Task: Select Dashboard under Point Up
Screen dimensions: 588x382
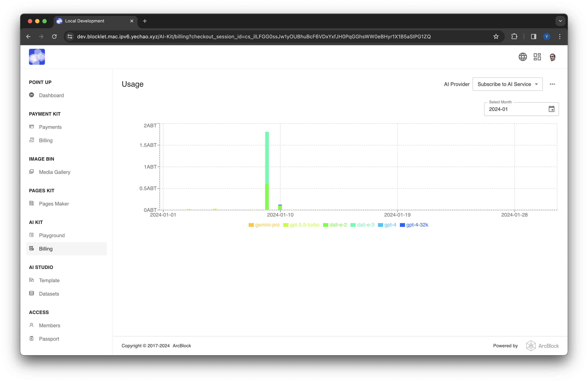Action: click(x=51, y=95)
